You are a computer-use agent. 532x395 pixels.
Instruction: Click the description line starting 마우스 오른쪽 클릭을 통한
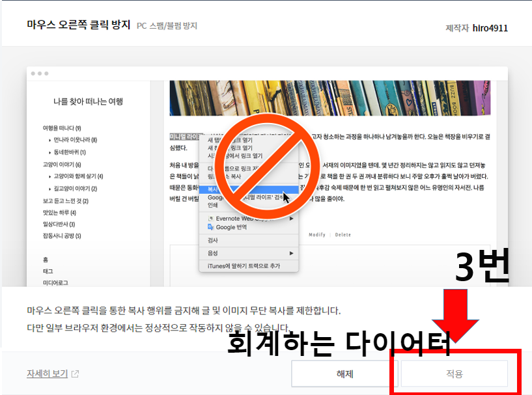point(184,310)
